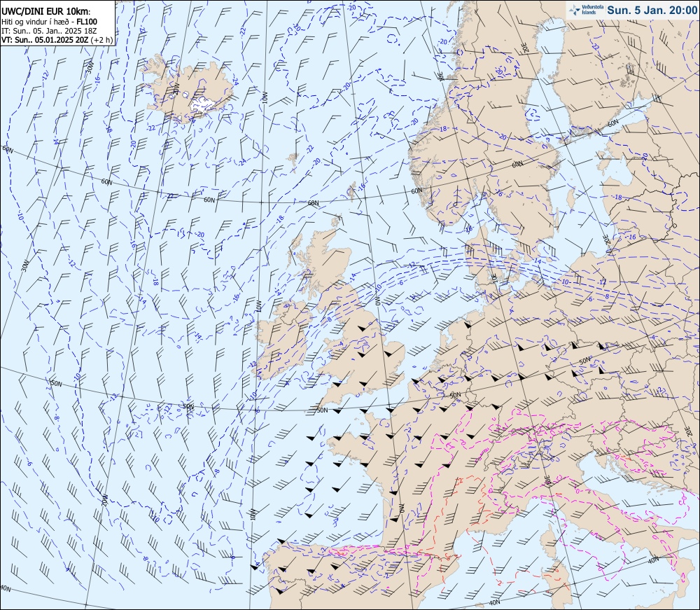
Task: Click the "VT: Sun.. 05.01.2025 20Z (+2 h)" line
Action: pyautogui.click(x=57, y=39)
